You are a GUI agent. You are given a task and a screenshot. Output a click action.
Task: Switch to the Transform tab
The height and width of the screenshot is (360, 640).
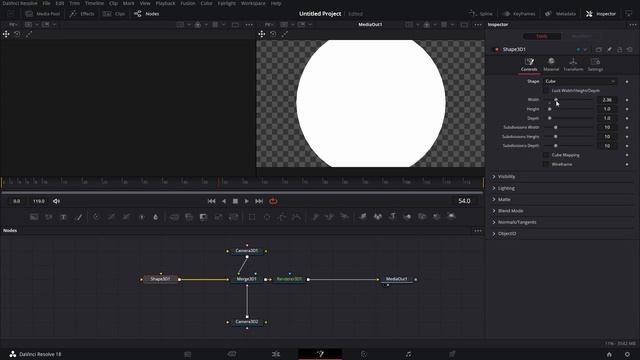click(573, 64)
